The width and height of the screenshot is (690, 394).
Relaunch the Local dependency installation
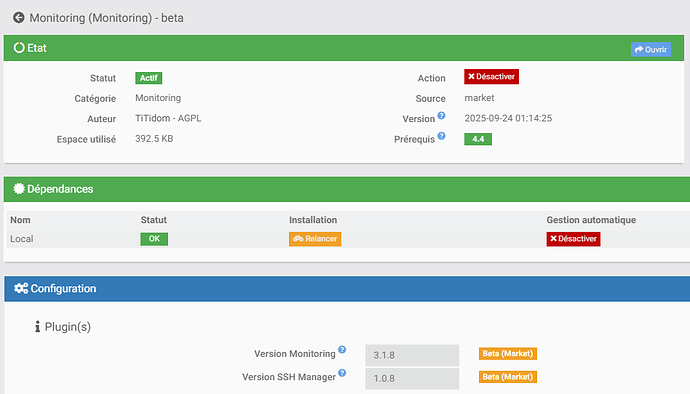[x=315, y=239]
